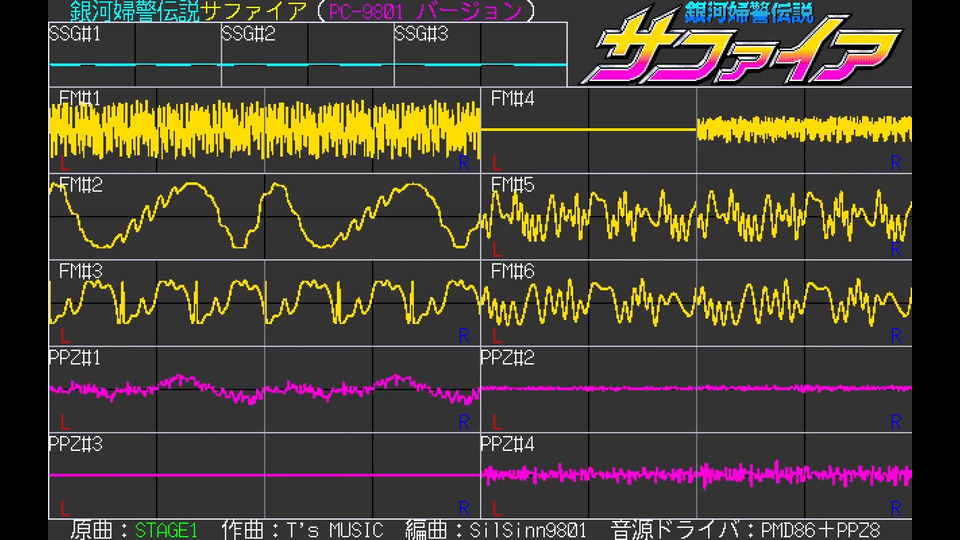Click the 作曲 label in footer

[242, 530]
